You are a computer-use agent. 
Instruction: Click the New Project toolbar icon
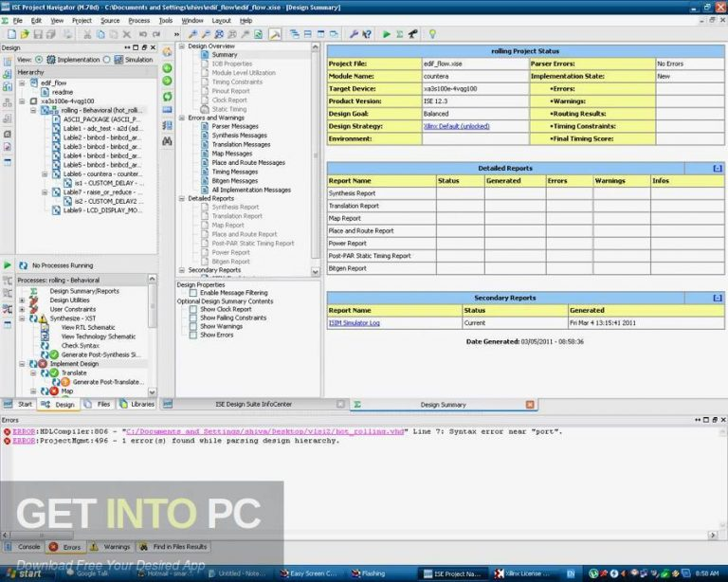click(11, 34)
